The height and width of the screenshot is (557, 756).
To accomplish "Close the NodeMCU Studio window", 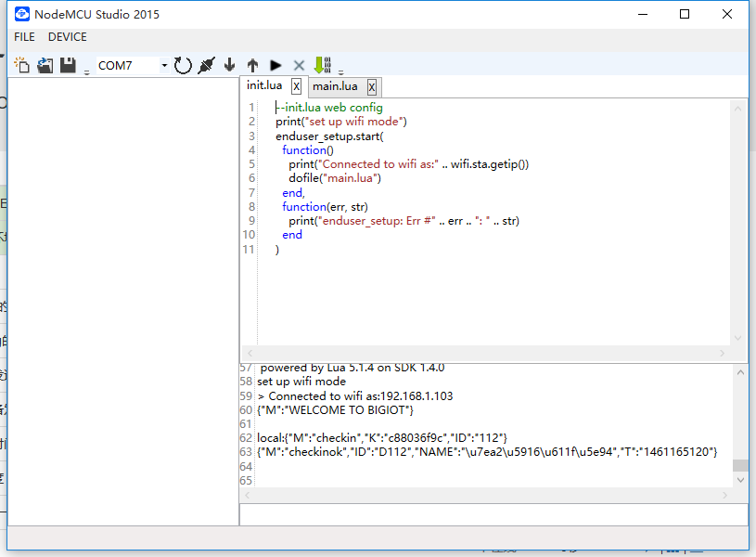I will pos(727,14).
